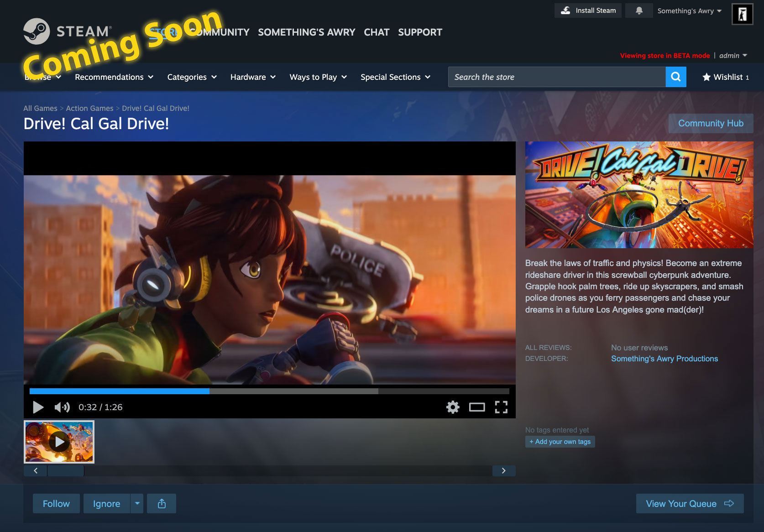Click the magnifier search button
This screenshot has width=764, height=532.
pyautogui.click(x=676, y=77)
